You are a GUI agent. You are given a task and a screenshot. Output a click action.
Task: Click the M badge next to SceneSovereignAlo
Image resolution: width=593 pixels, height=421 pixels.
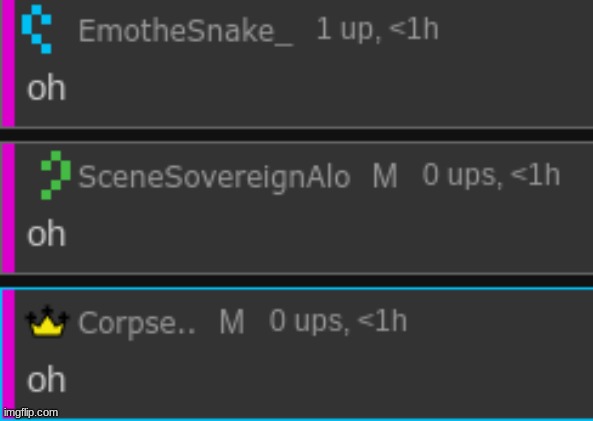pos(385,176)
